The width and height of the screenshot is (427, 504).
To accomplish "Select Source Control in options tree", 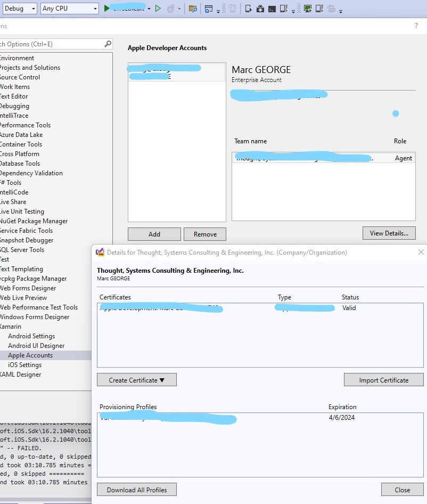I will point(20,77).
